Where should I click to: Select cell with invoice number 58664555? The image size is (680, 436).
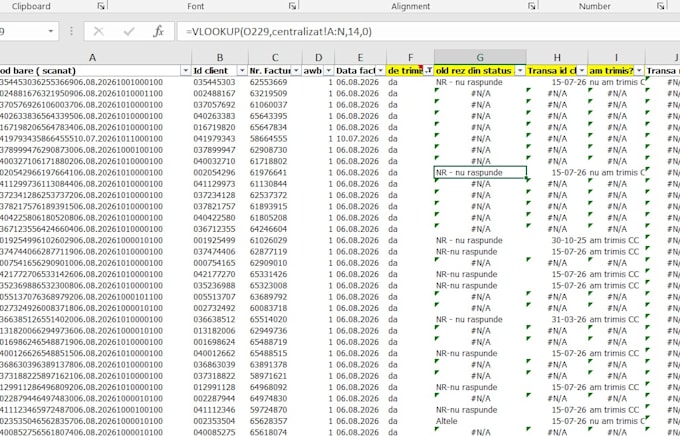(x=275, y=138)
